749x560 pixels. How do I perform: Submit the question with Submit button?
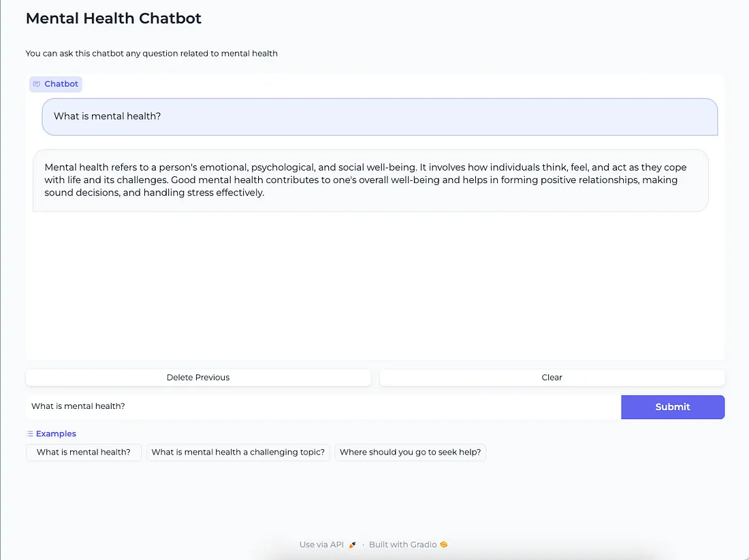click(x=673, y=407)
